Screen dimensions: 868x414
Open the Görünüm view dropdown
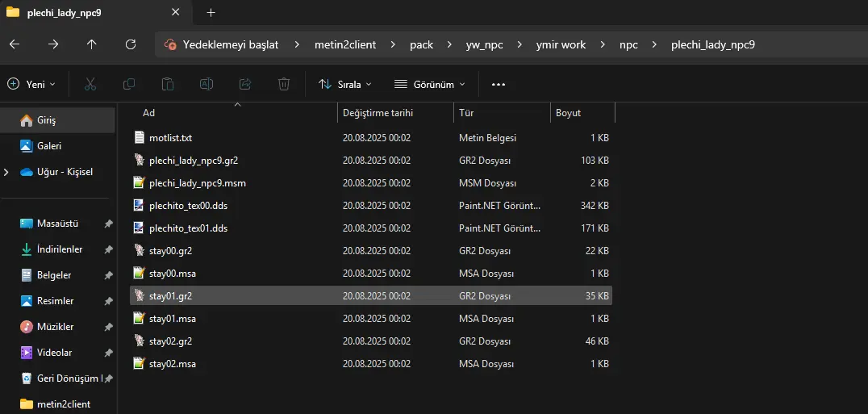coord(430,84)
